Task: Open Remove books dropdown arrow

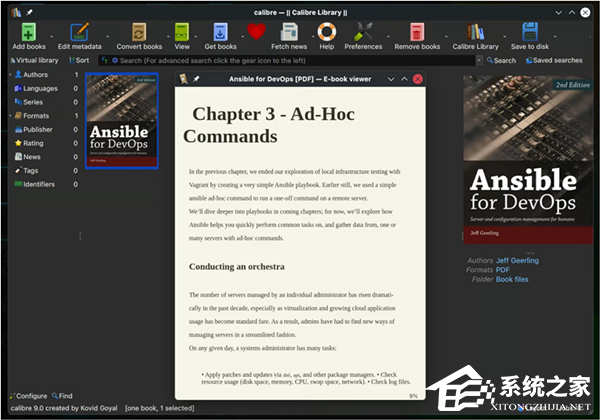Action: [x=446, y=37]
